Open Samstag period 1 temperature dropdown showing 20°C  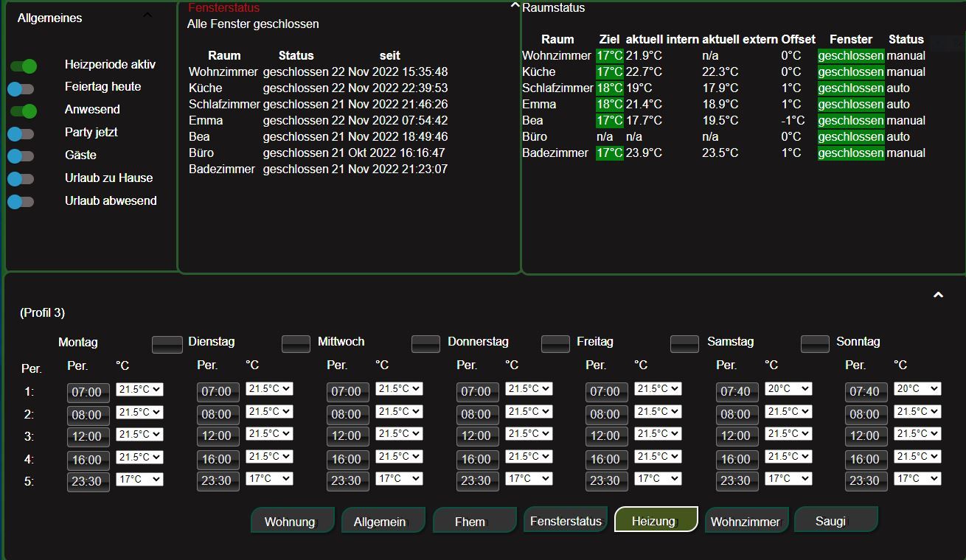788,388
